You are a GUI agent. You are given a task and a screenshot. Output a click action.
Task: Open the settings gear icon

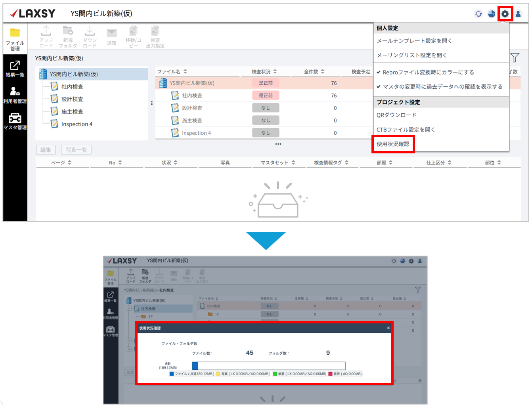coord(505,14)
